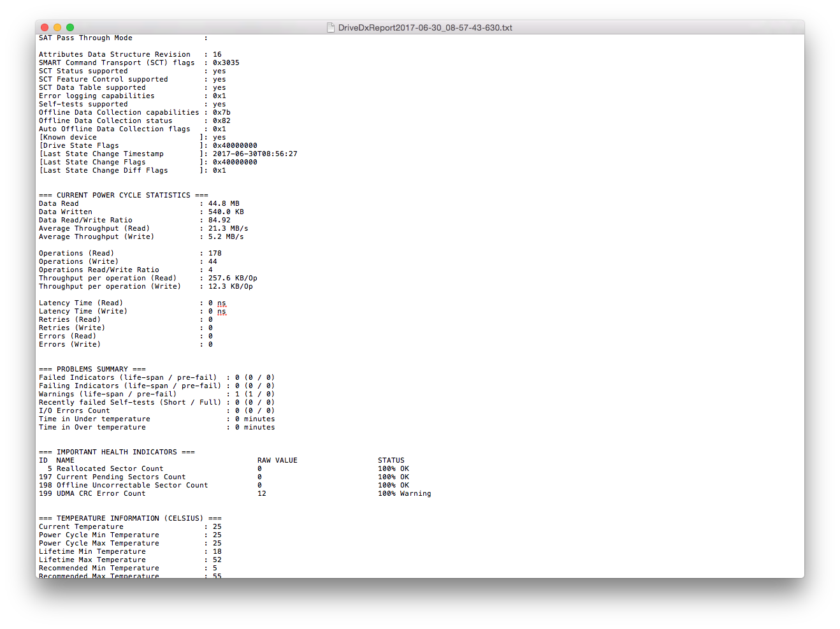Viewport: 840px width, 629px height.
Task: Click the "I/O Errors Count" label
Action: tap(75, 411)
